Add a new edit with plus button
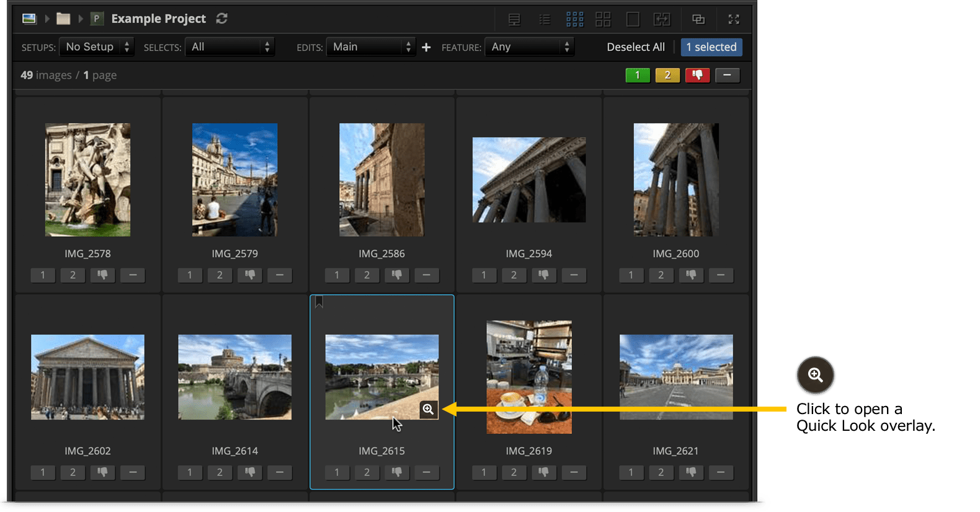This screenshot has width=980, height=512. (x=426, y=47)
